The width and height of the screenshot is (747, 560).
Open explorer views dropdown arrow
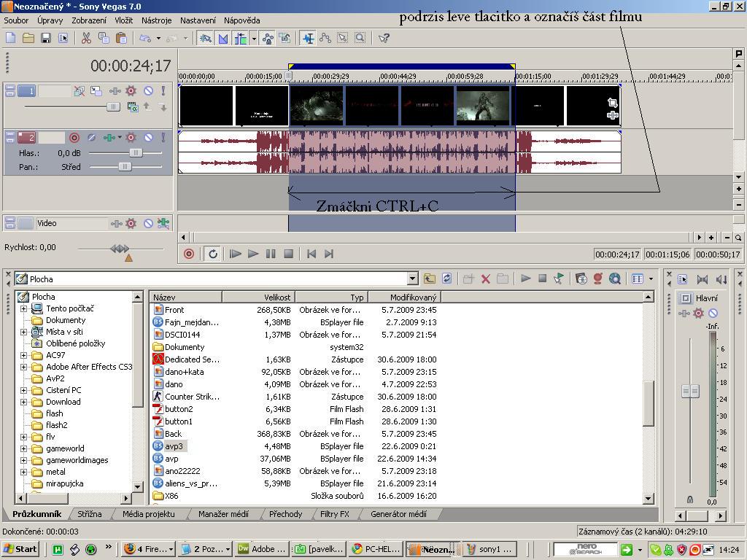651,279
